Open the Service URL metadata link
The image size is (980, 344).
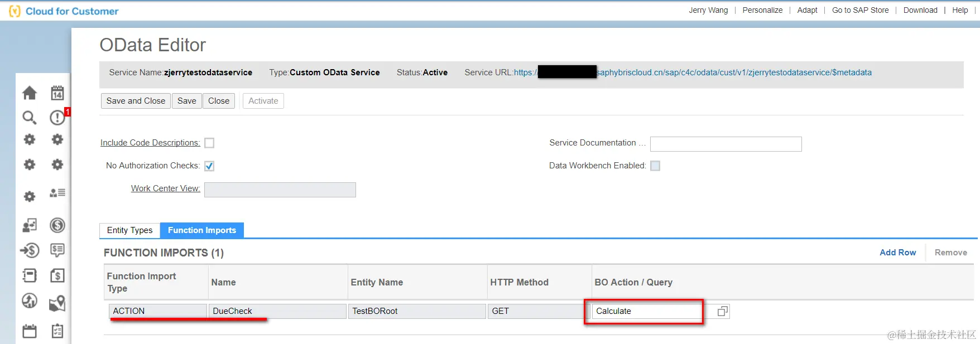tap(693, 72)
